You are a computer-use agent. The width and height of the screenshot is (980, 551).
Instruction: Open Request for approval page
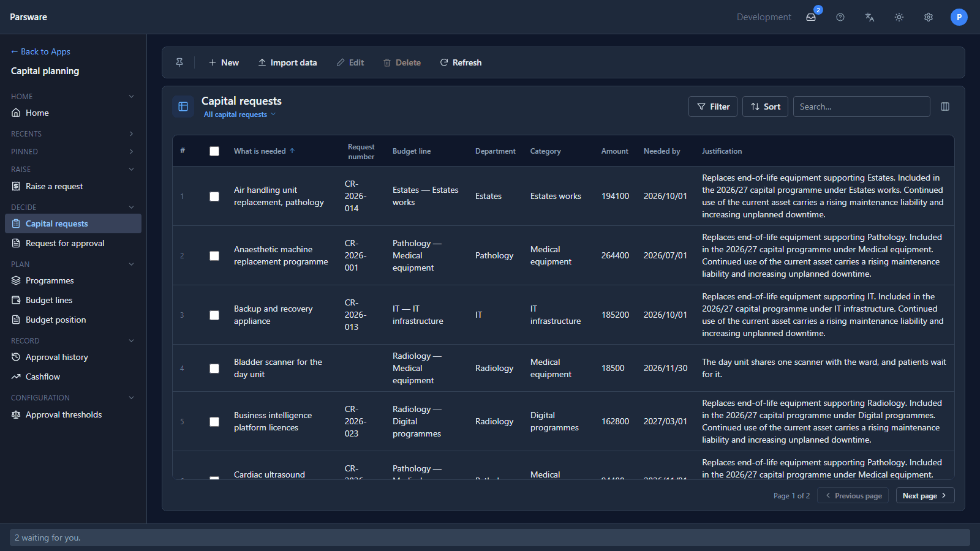(73, 243)
